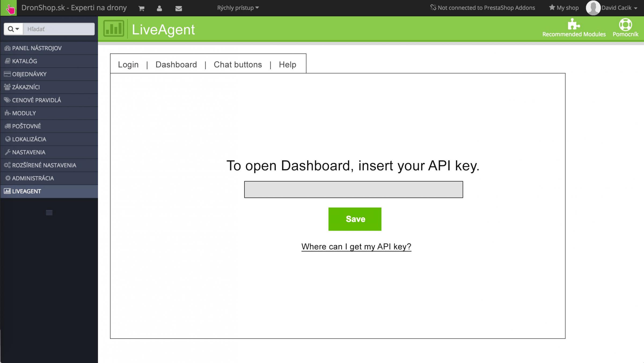
Task: Click the My shop star link
Action: pyautogui.click(x=563, y=8)
